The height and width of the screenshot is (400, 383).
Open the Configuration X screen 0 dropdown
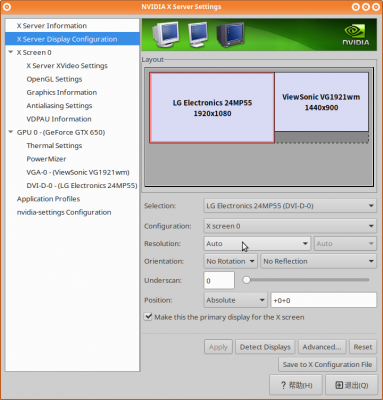click(290, 226)
